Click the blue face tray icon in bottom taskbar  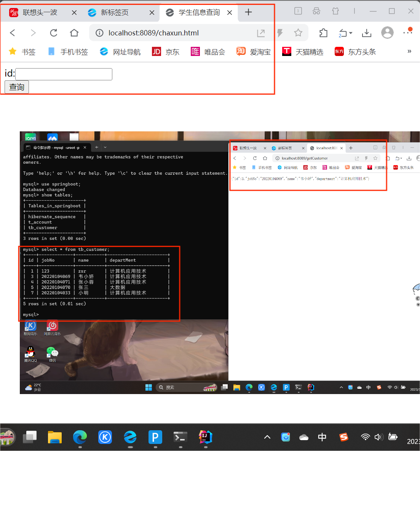point(286,437)
